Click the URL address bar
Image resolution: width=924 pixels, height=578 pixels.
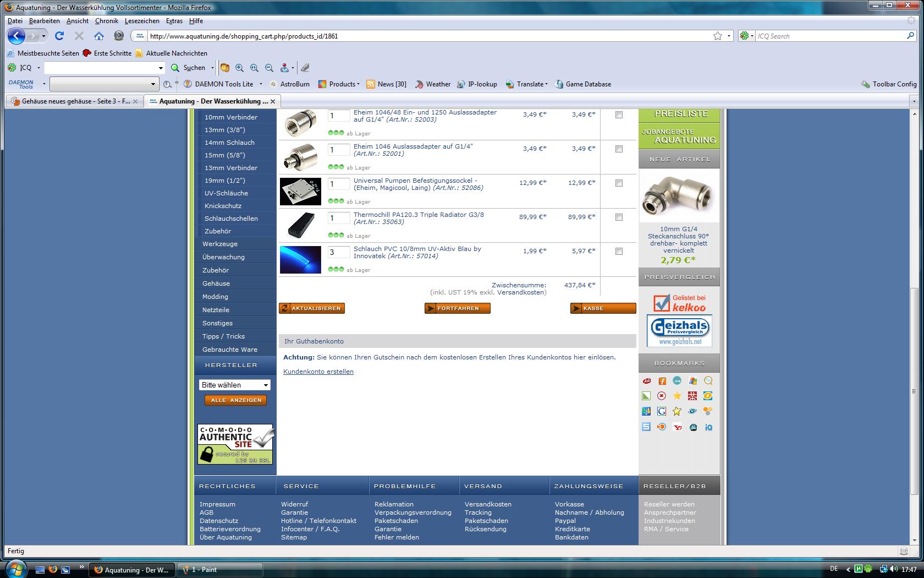point(429,36)
